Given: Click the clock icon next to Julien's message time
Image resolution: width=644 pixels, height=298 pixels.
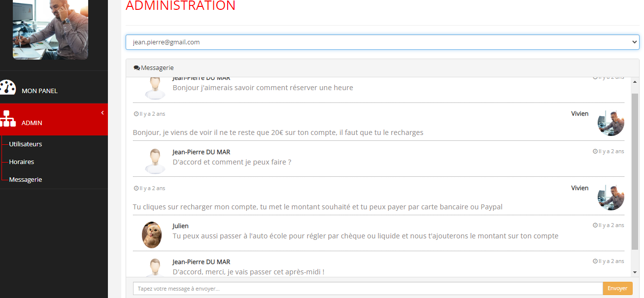Looking at the screenshot, I should tap(596, 225).
